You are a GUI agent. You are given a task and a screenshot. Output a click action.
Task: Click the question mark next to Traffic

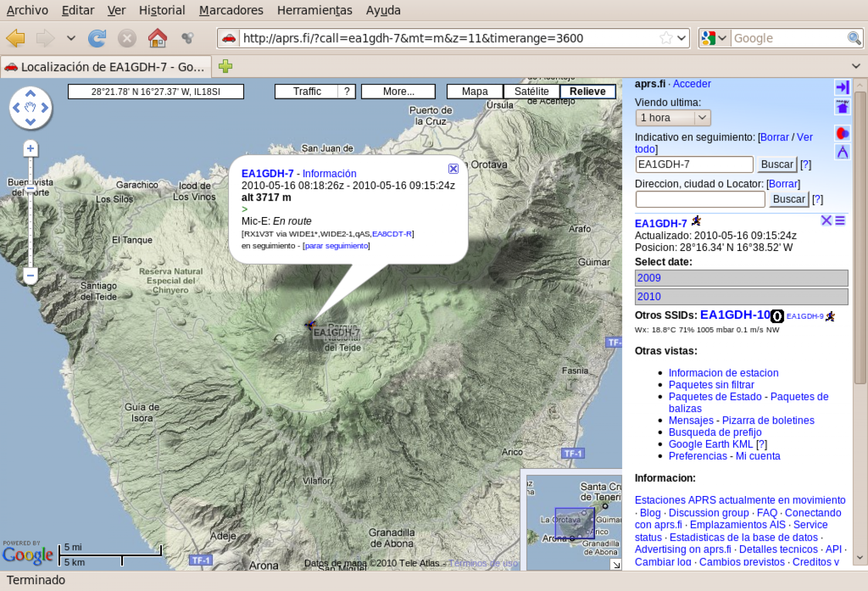point(347,91)
